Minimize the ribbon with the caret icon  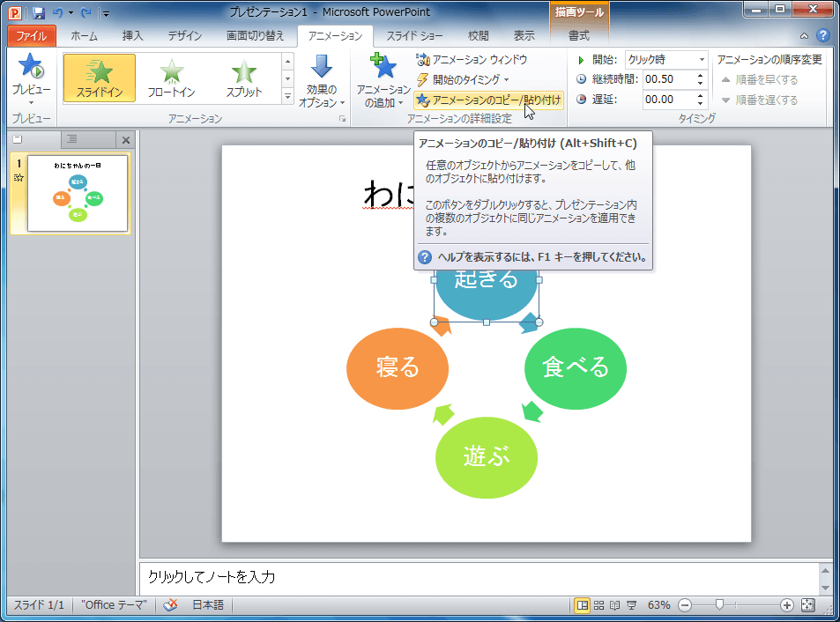tap(804, 36)
